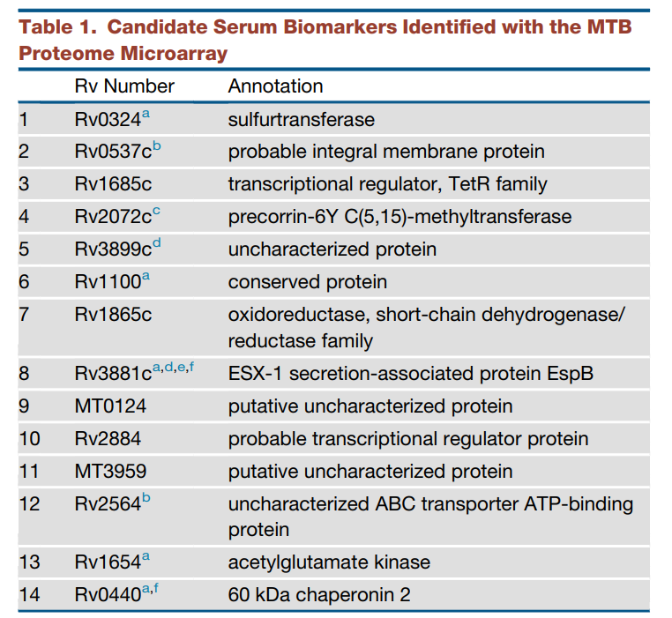
Task: Click the 60 kDa chaperonin 2 annotation
Action: 319,595
